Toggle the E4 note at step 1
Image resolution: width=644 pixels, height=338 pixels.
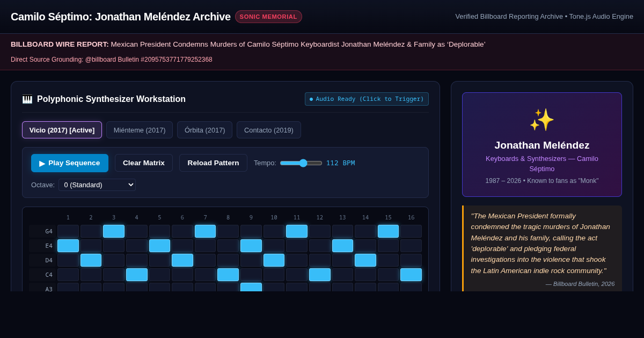coord(68,246)
